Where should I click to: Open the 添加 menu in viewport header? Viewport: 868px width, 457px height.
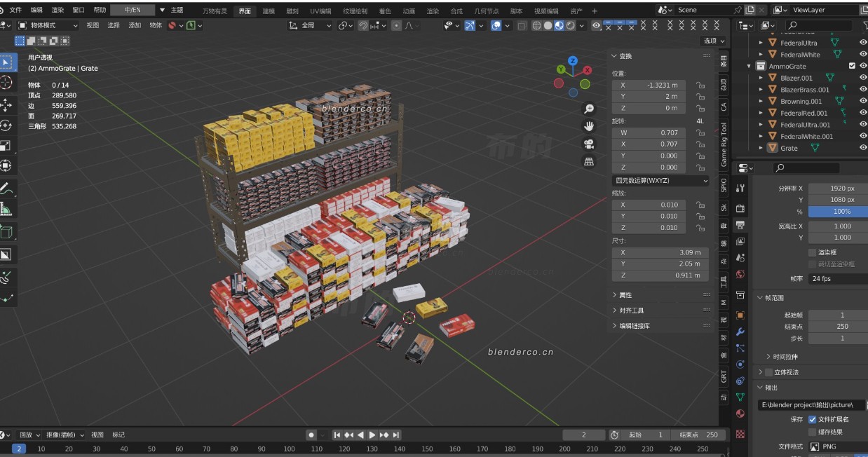[x=135, y=25]
